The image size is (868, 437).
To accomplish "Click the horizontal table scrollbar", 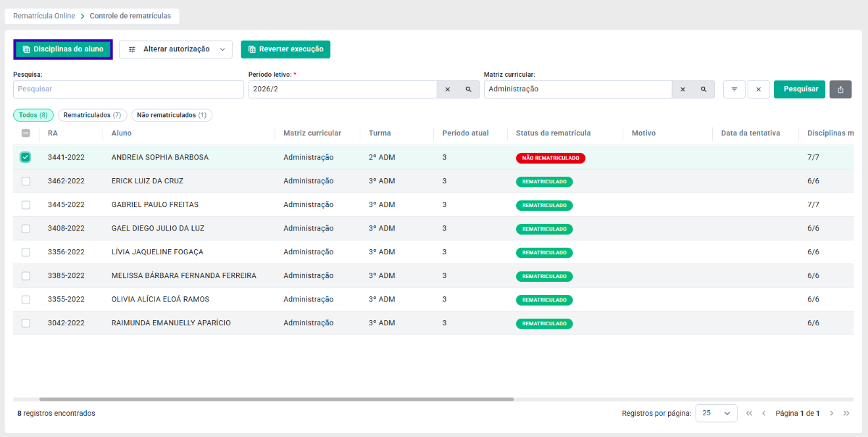I will coord(276,399).
